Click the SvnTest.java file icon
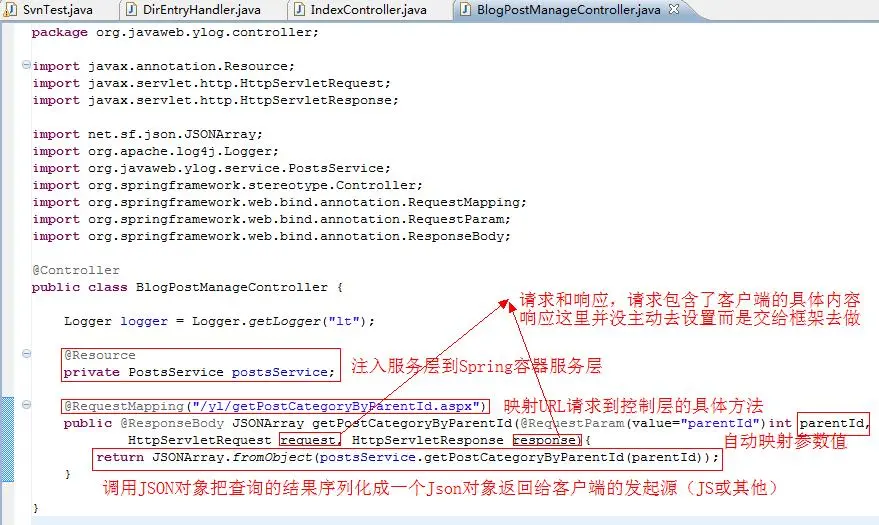 [11, 10]
